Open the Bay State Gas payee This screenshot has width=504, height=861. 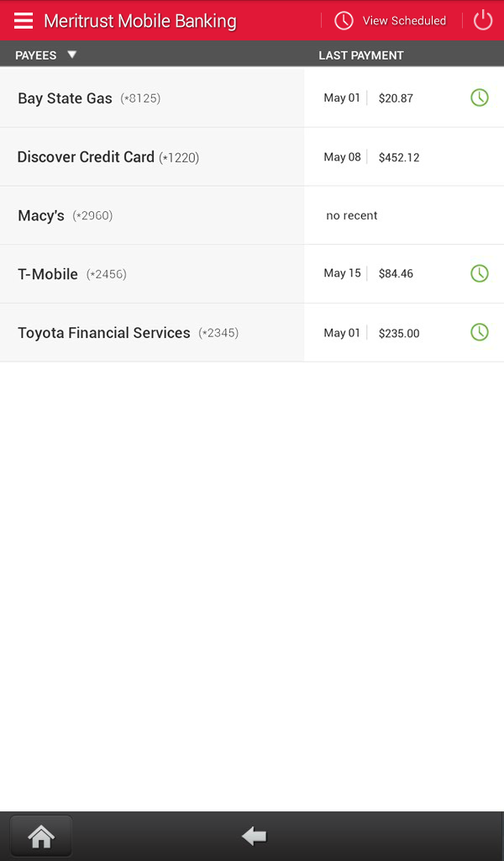[x=65, y=98]
